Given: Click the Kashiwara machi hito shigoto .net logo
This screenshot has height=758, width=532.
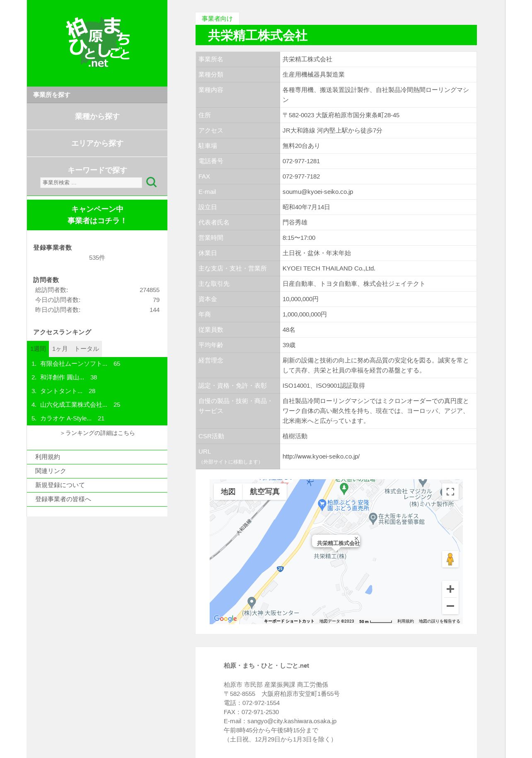Looking at the screenshot, I should click(99, 42).
